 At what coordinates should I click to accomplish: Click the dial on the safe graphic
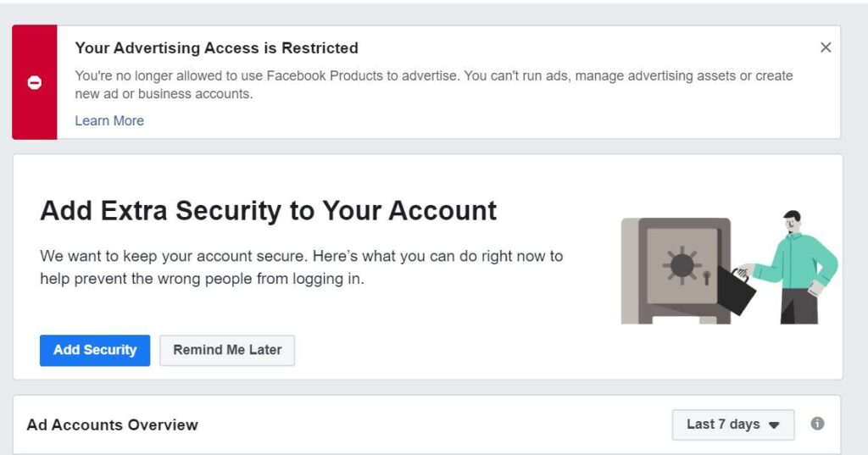(x=682, y=265)
